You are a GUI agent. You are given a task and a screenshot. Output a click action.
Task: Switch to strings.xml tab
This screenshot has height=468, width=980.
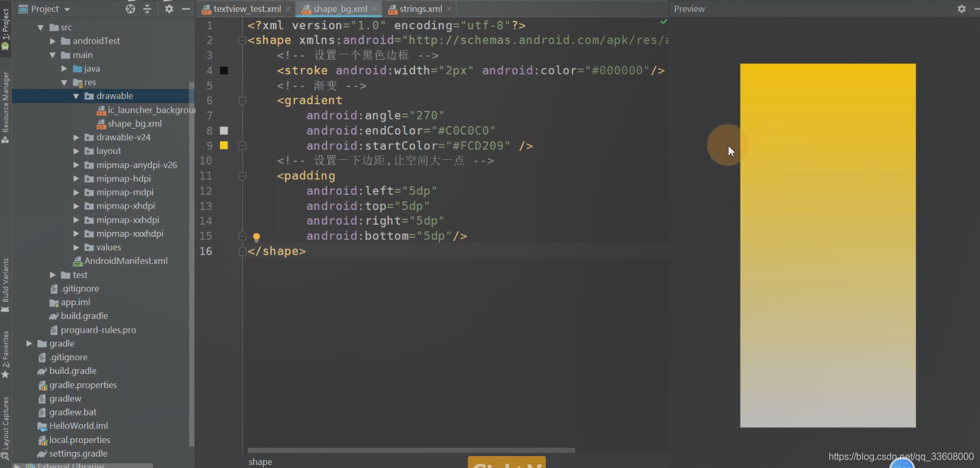click(x=421, y=9)
